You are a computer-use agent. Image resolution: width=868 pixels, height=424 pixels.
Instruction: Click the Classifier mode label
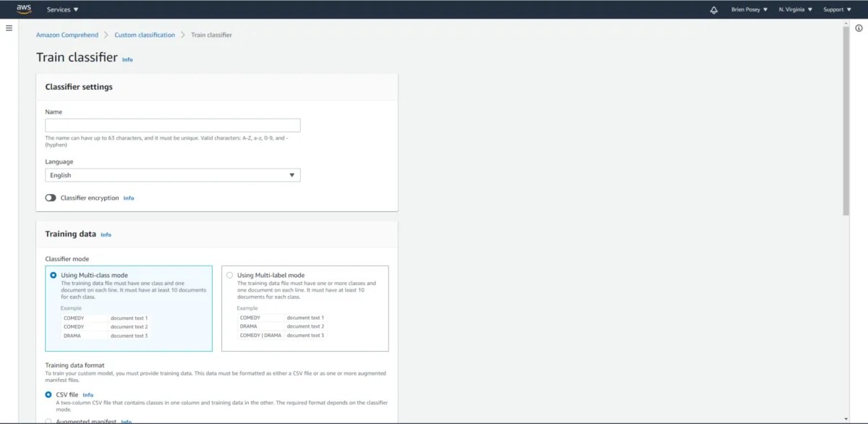(67, 258)
